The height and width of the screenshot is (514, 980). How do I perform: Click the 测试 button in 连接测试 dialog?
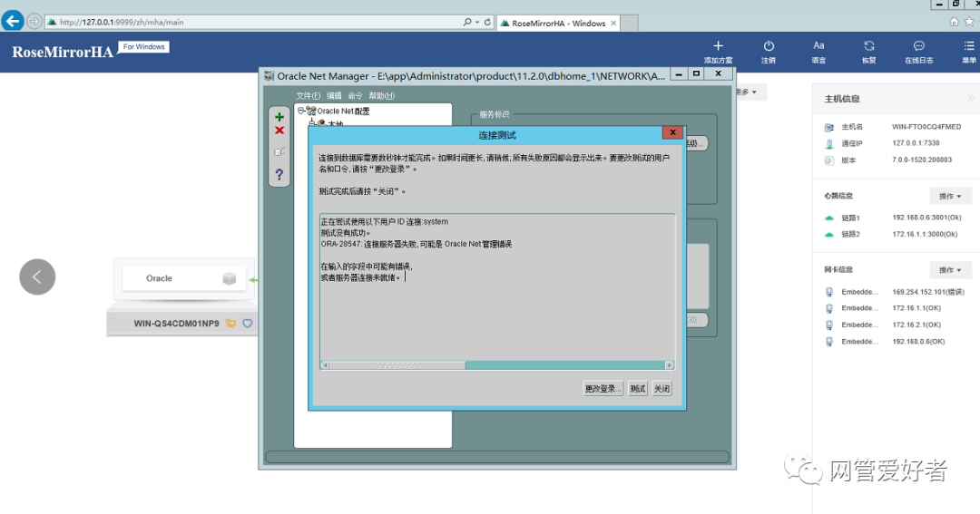pyautogui.click(x=638, y=389)
